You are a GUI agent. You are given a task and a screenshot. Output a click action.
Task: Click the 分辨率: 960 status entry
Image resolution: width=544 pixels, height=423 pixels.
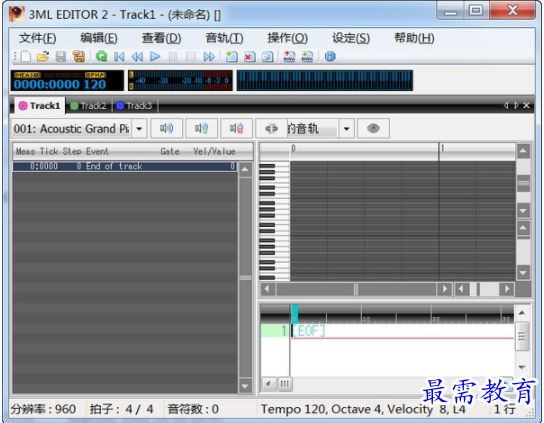click(x=43, y=409)
